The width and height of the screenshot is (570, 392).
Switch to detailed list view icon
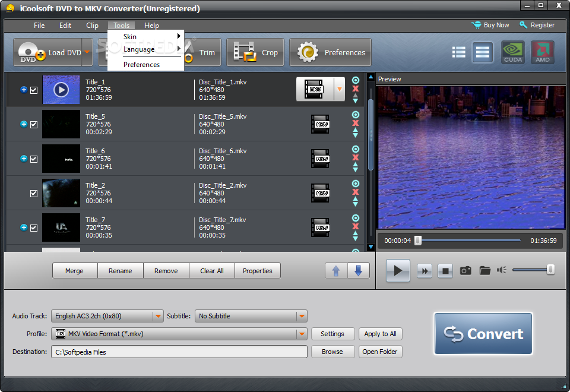click(x=459, y=52)
